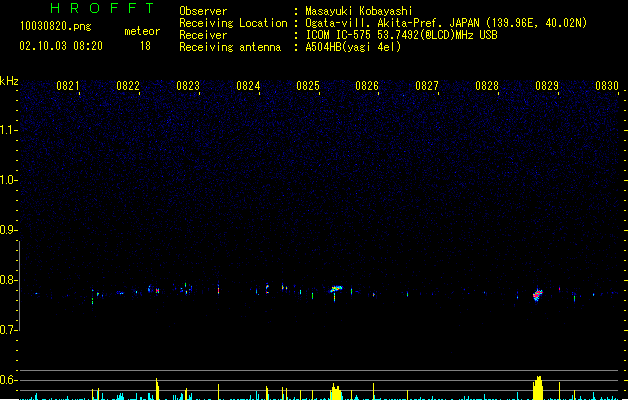Click the 0.9 kHz frequency label
The image size is (629, 400).
(x=9, y=230)
